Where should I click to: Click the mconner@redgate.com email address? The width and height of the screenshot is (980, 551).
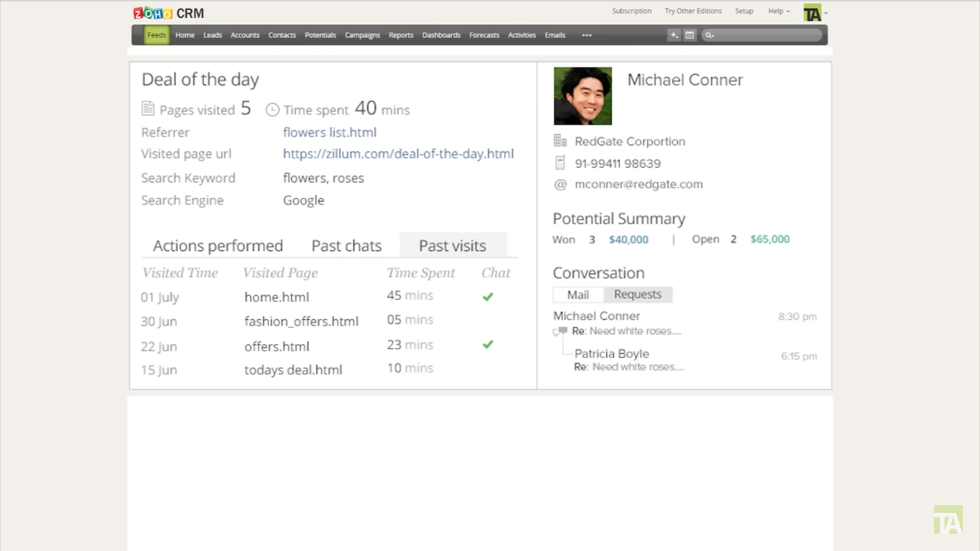click(639, 184)
